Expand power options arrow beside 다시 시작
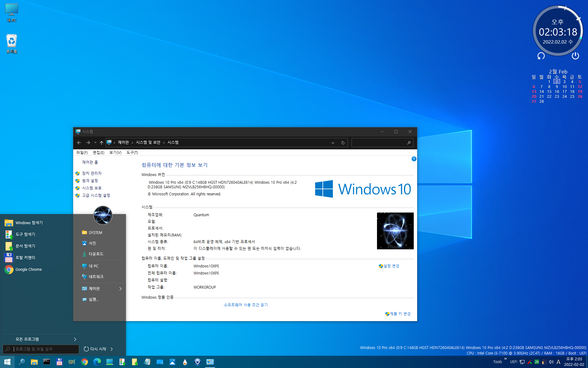The width and height of the screenshot is (588, 368). tap(112, 349)
